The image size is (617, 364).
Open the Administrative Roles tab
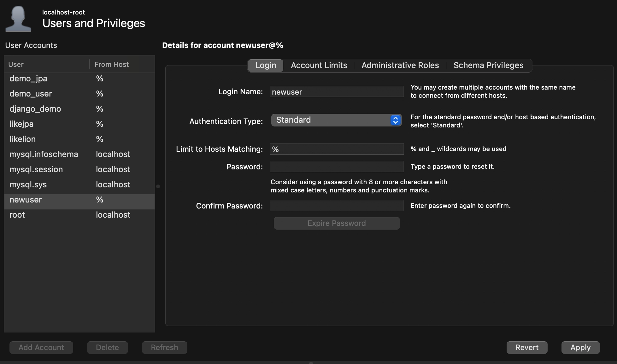point(400,65)
